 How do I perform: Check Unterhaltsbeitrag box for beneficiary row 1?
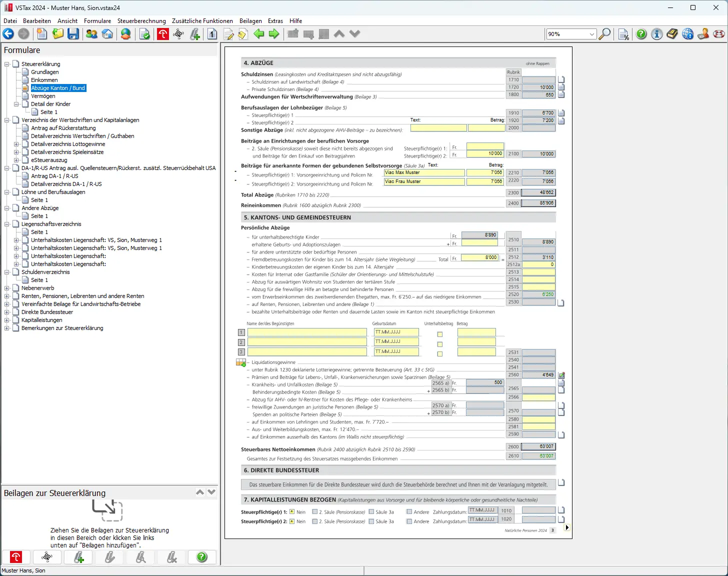pos(440,334)
